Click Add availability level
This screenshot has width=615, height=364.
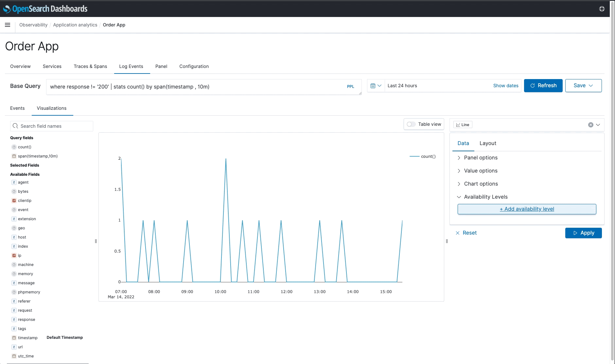click(x=527, y=209)
